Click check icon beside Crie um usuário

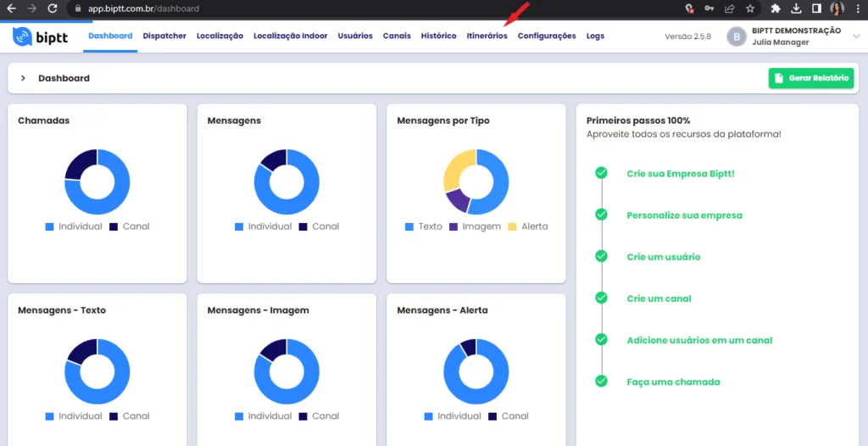tap(601, 256)
